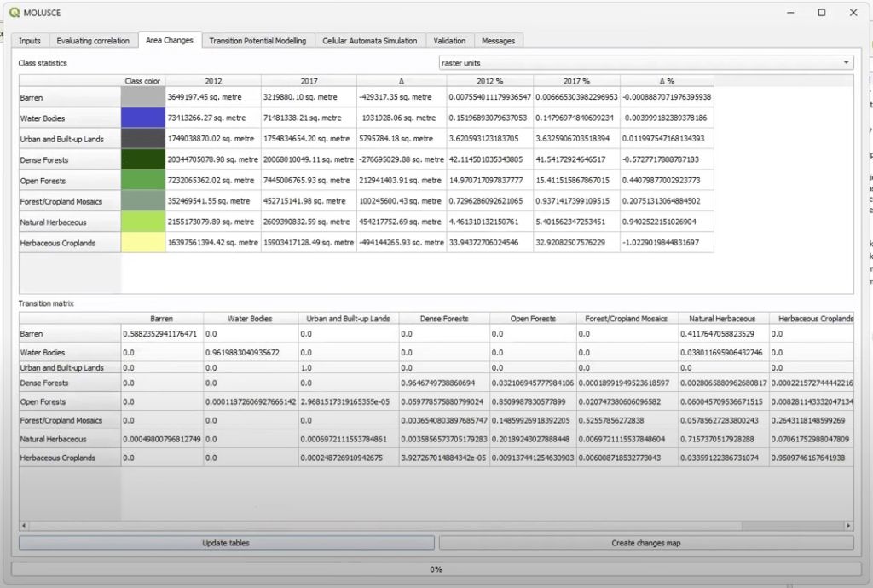The height and width of the screenshot is (588, 873).
Task: Click the 2017 column header in class statistics
Action: 309,81
